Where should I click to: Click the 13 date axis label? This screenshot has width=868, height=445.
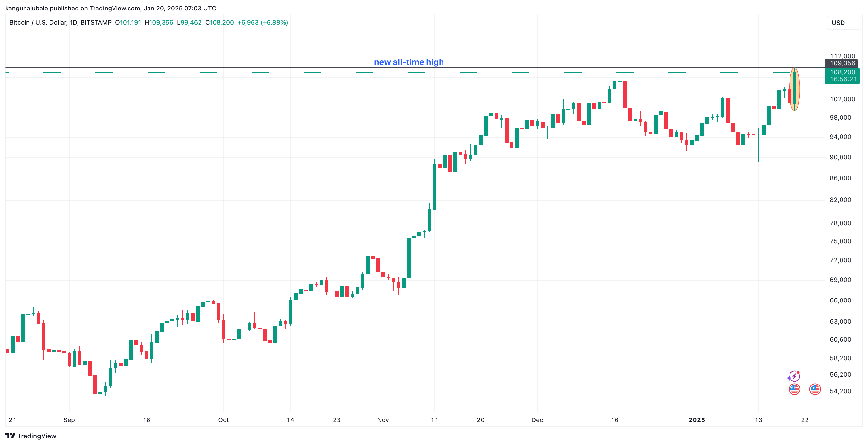[x=758, y=420]
